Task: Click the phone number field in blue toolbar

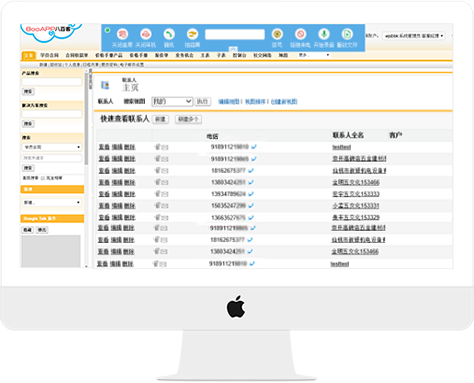Action: tap(235, 34)
